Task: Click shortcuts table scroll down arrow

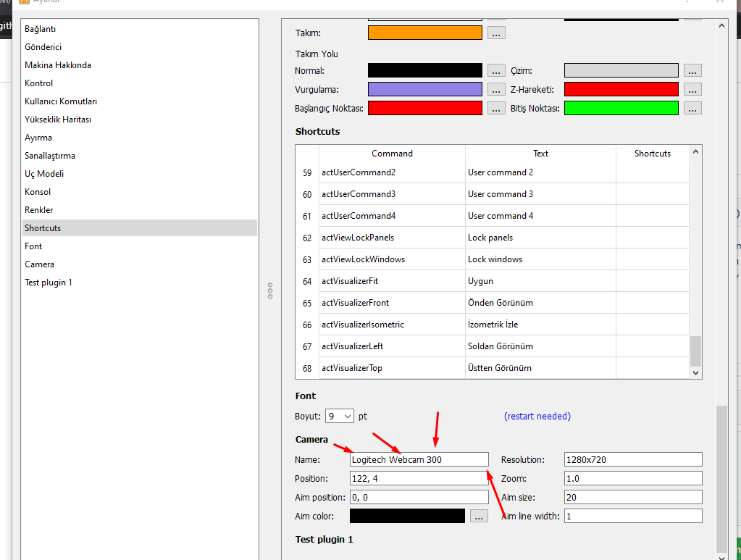Action: (x=695, y=373)
